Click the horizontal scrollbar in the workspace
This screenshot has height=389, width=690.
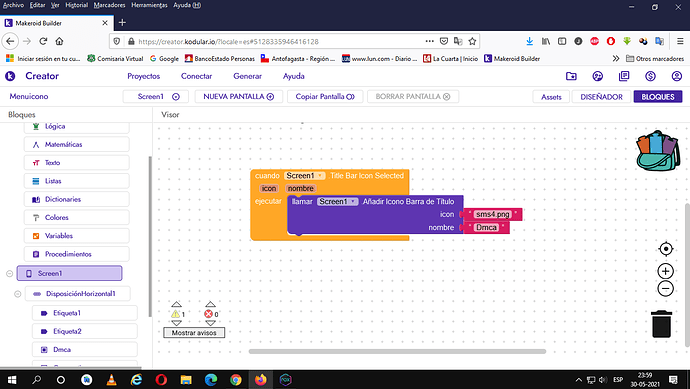pyautogui.click(x=397, y=352)
